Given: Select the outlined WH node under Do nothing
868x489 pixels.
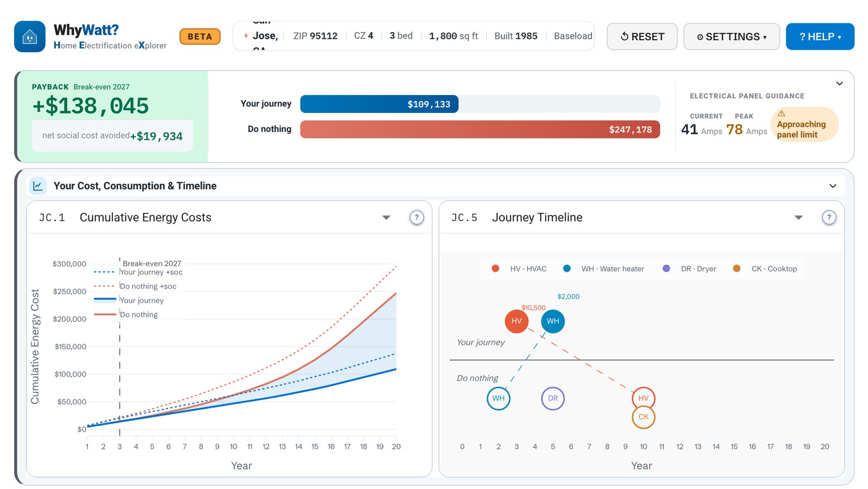Looking at the screenshot, I should click(x=499, y=398).
